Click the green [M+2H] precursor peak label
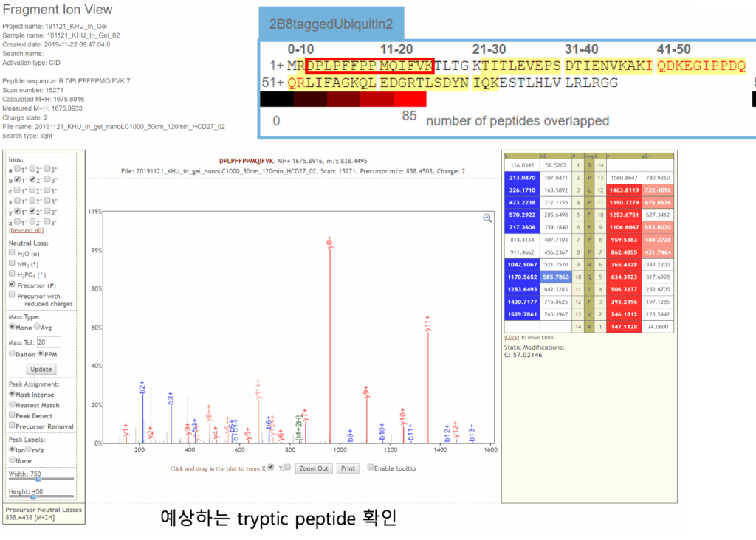 pos(298,424)
